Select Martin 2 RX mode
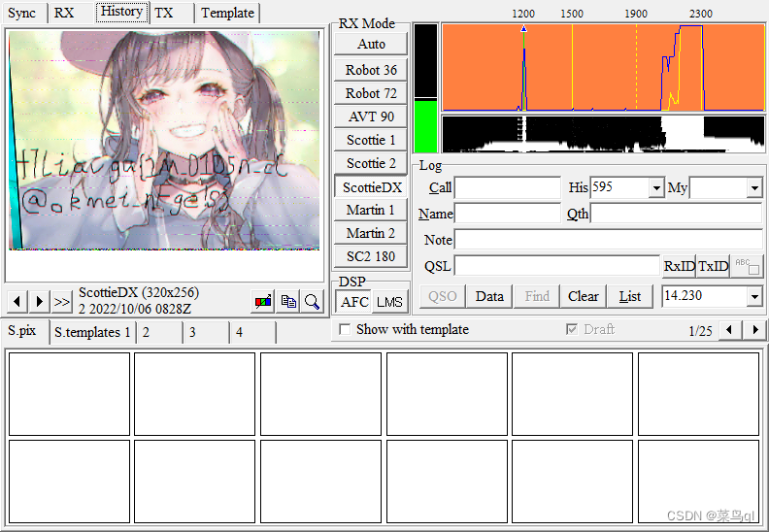769x532 pixels. (371, 233)
